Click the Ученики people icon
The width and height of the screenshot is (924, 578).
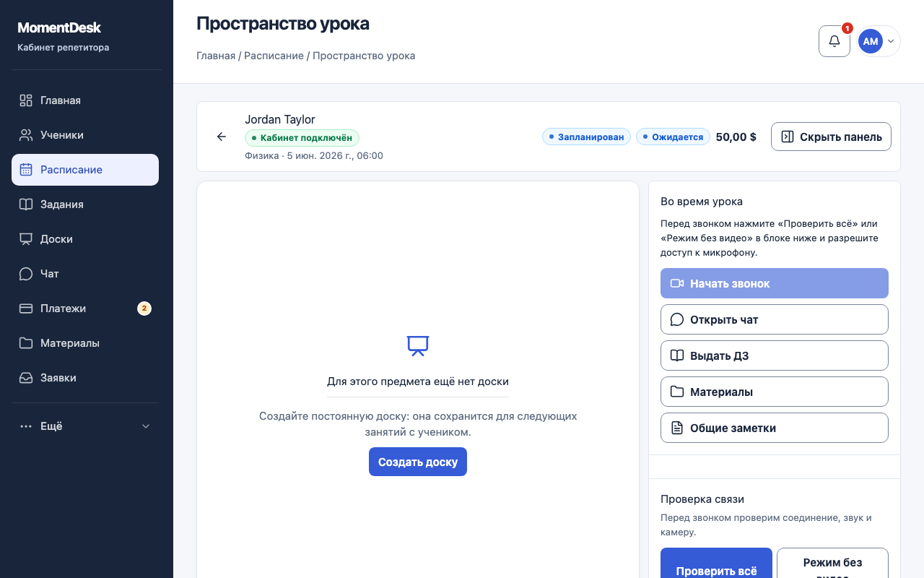pos(26,135)
